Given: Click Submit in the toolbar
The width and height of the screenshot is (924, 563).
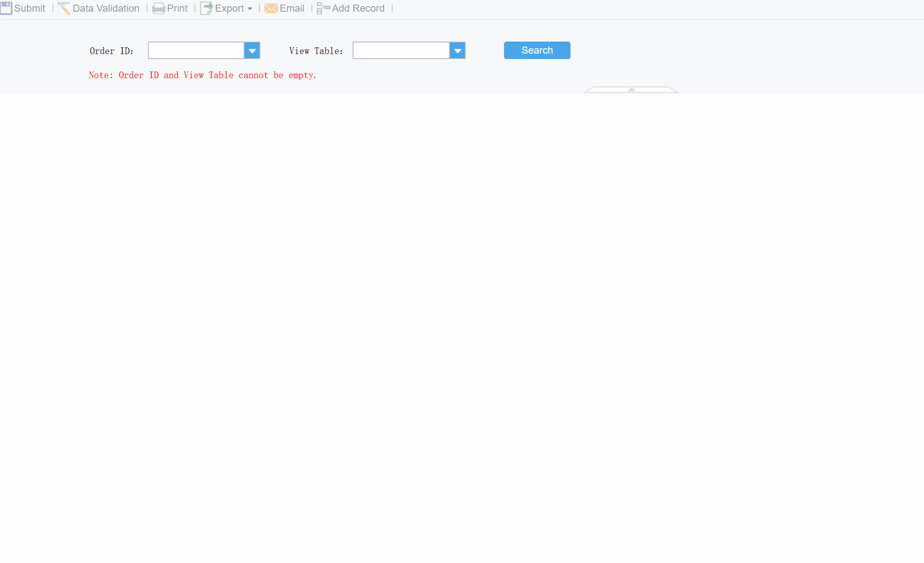Looking at the screenshot, I should [29, 8].
